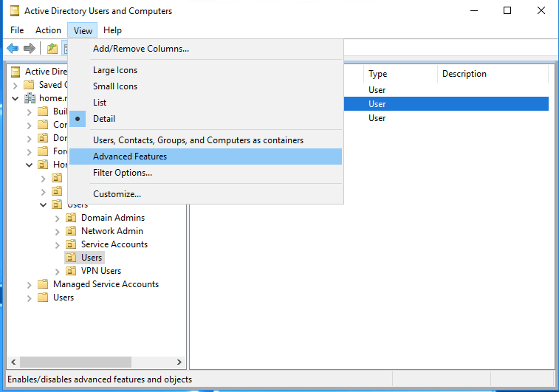Viewport: 559px width, 392px height.
Task: Click the Forward arrow toolbar icon
Action: tap(30, 49)
